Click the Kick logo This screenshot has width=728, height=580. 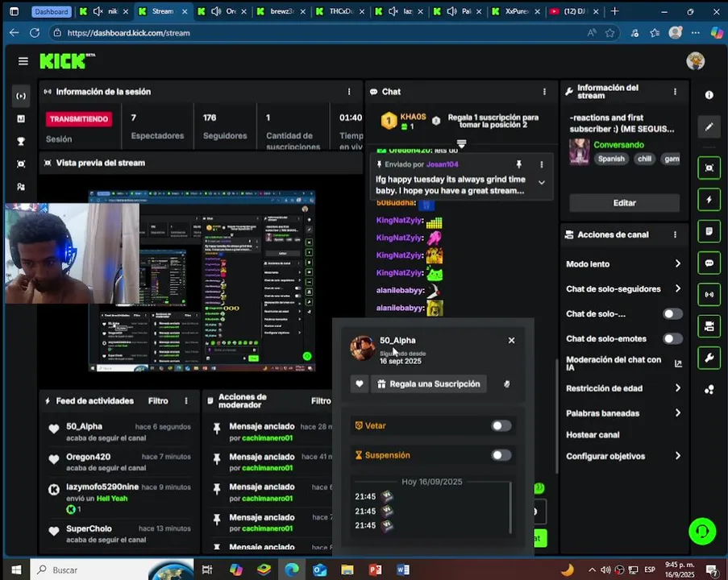(x=67, y=61)
